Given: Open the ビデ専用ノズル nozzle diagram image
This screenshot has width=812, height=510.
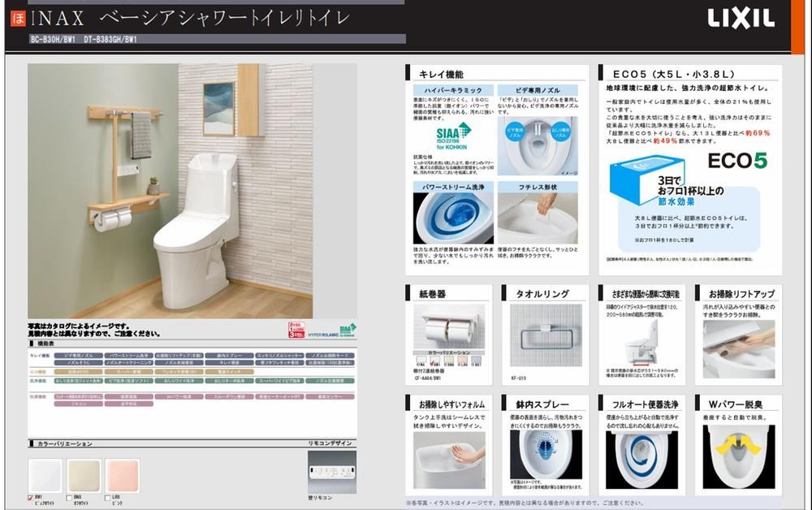Looking at the screenshot, I should point(538,146).
